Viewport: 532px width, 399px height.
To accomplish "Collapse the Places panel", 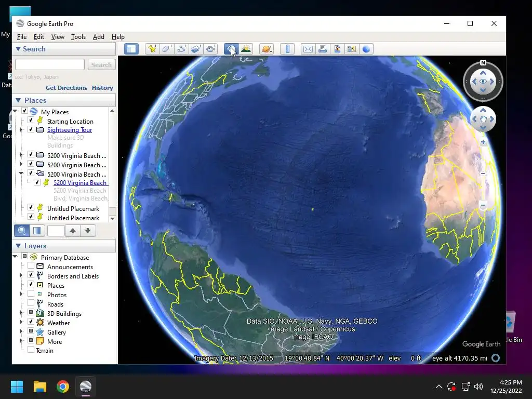I will (18, 100).
